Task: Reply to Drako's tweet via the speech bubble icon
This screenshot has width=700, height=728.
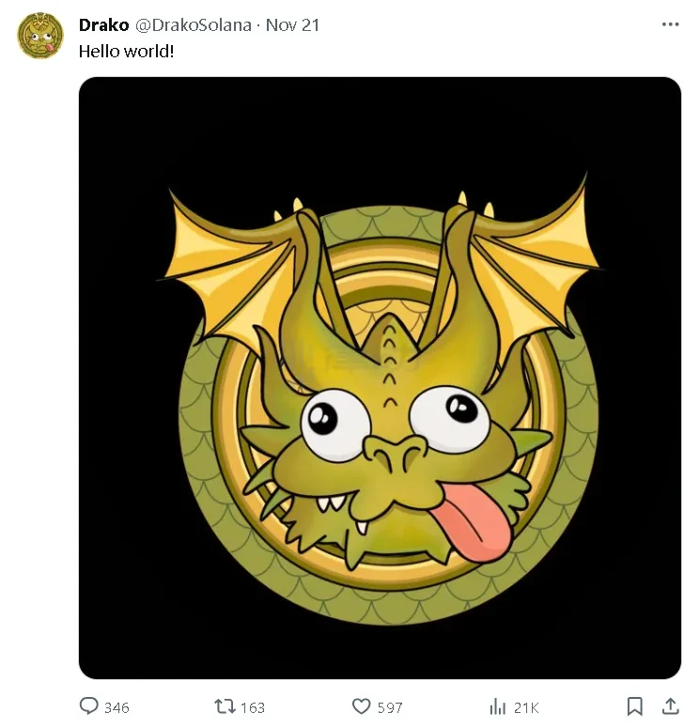Action: pyautogui.click(x=90, y=706)
